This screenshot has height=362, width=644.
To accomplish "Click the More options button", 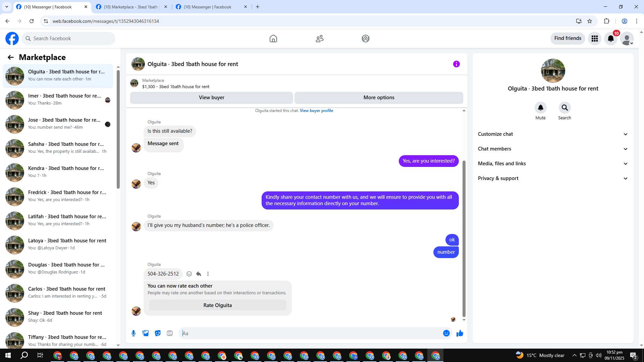I will pos(379,98).
